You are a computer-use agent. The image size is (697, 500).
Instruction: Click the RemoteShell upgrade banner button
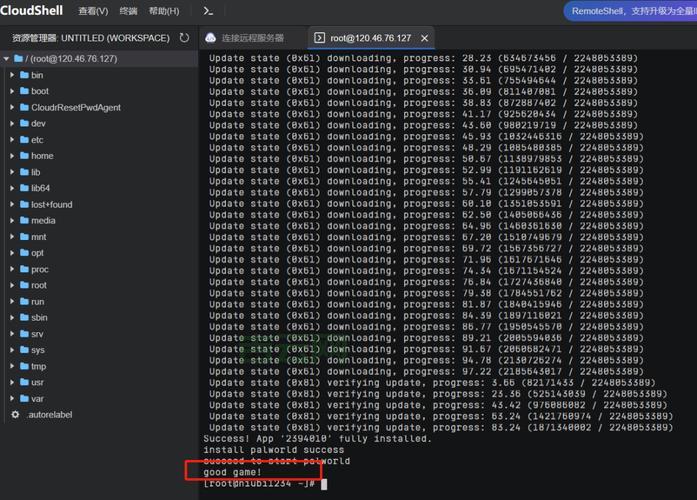632,11
